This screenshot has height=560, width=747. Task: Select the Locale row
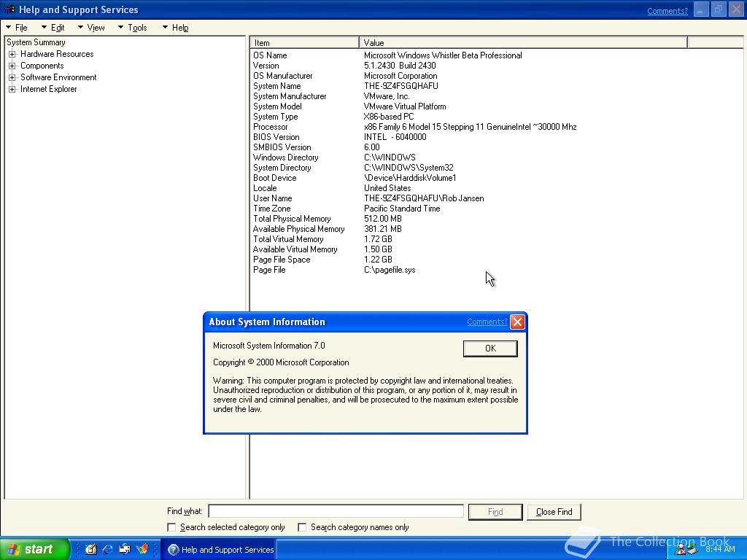pos(332,188)
